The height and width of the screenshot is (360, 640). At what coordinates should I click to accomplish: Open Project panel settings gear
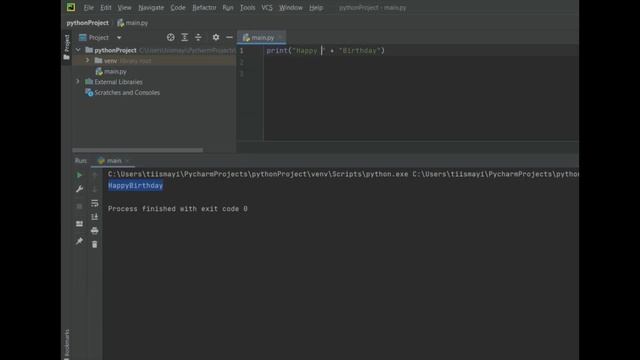[216, 38]
